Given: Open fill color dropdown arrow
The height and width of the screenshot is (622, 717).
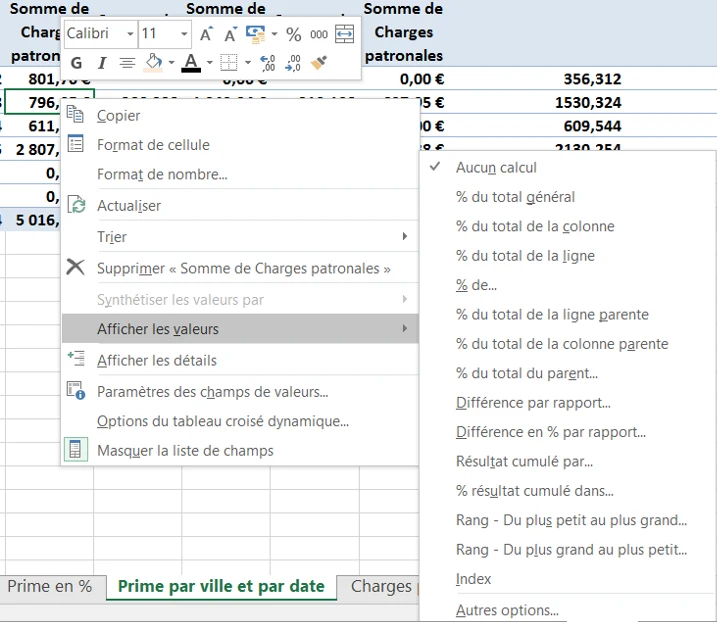Looking at the screenshot, I should 171,63.
